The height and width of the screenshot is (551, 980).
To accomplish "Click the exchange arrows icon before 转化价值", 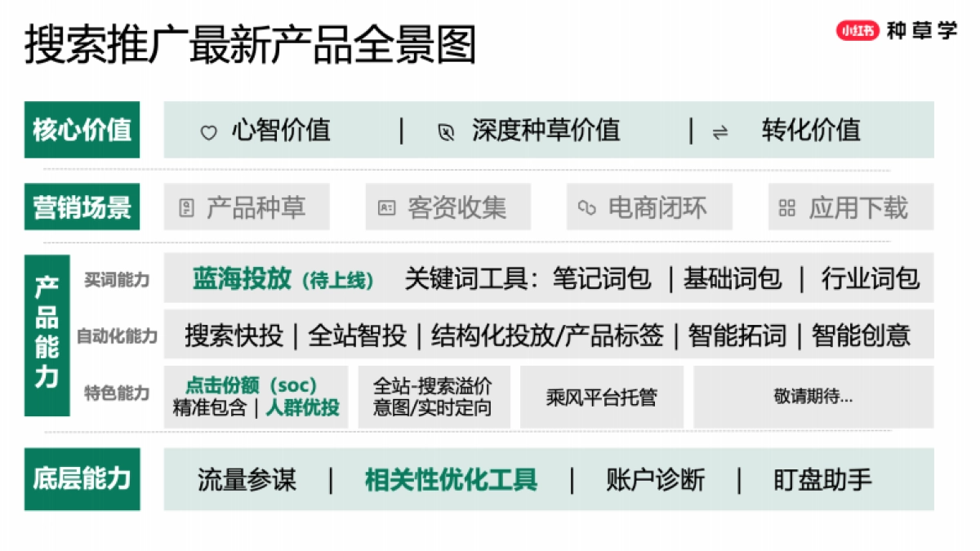I will tap(719, 130).
